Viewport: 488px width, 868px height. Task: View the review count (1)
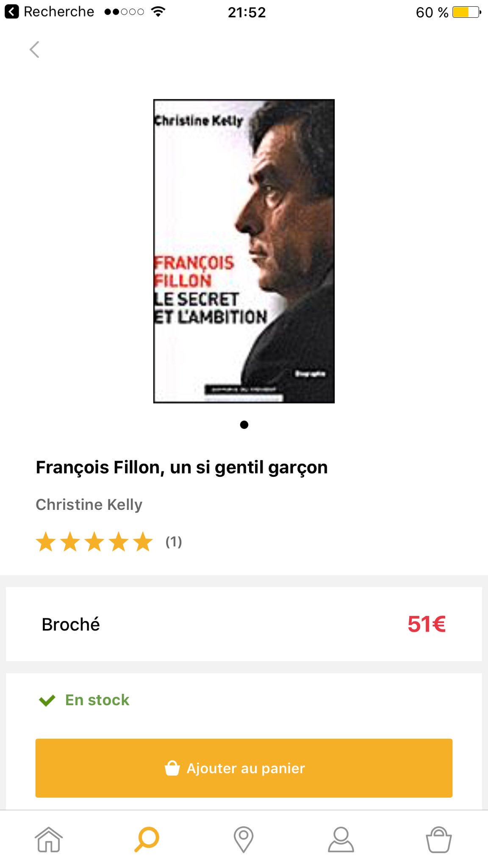(174, 542)
